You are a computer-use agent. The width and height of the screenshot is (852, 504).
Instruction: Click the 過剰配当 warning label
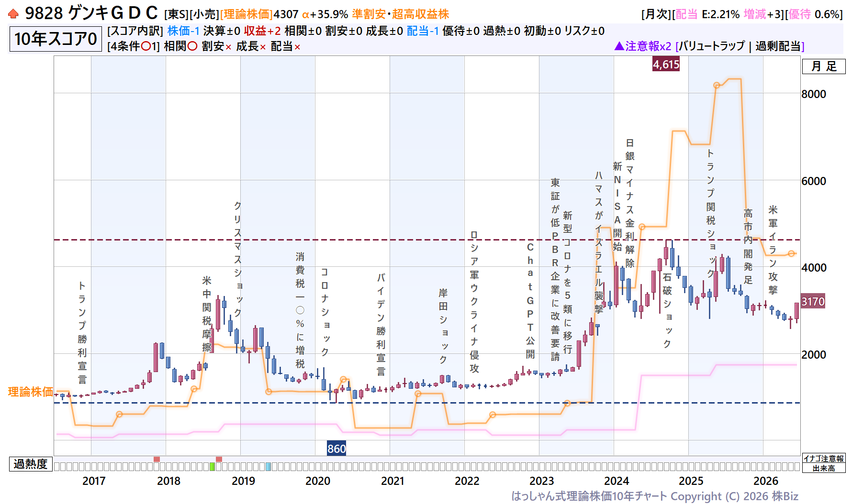tap(778, 46)
